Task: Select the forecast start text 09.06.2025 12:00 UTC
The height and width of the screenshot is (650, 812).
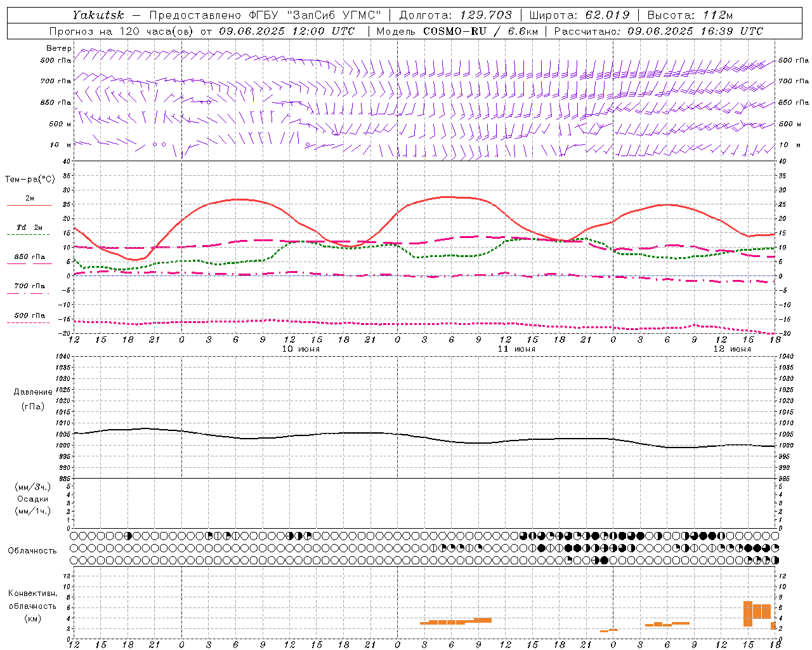Action: point(287,31)
